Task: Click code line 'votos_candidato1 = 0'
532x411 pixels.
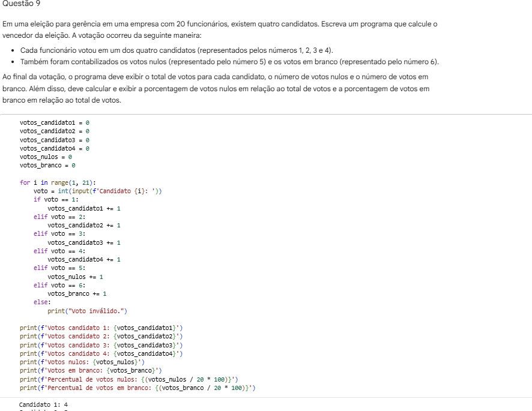Action: (55, 123)
